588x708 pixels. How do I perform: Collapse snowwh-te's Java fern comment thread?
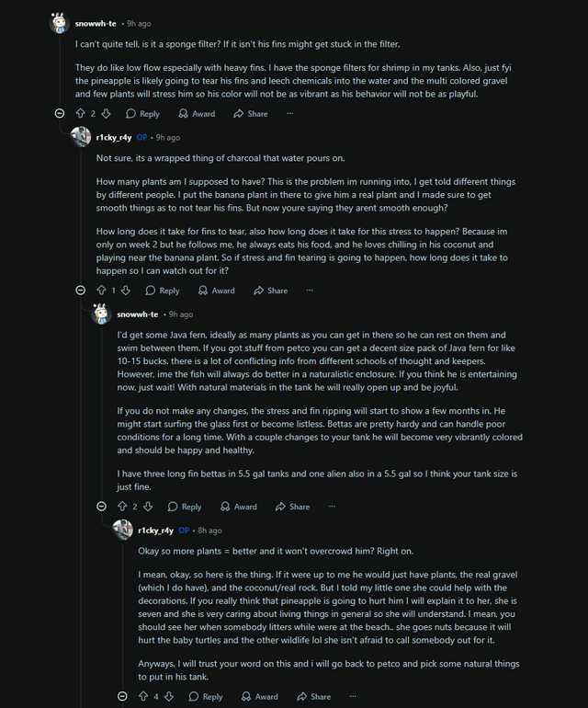(101, 507)
